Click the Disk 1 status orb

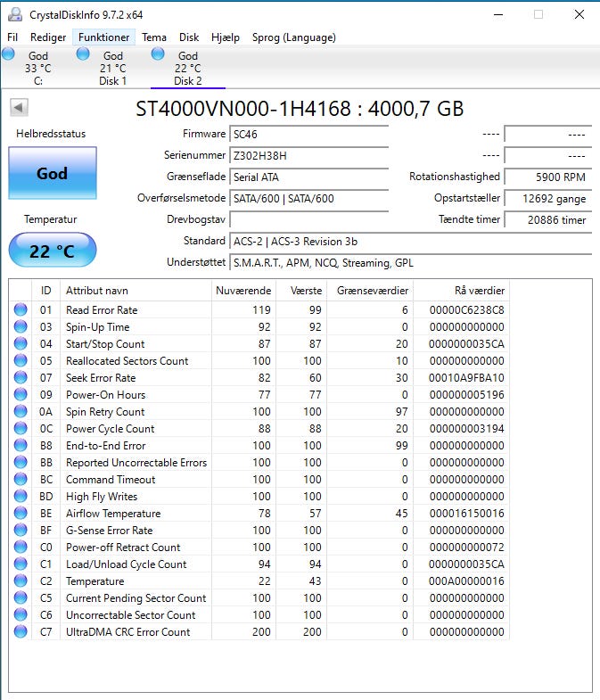coord(84,54)
